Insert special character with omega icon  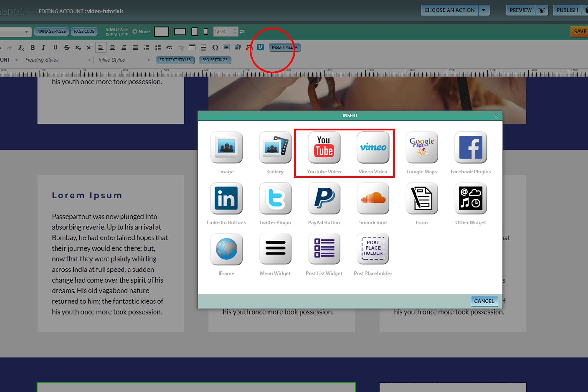pos(215,48)
